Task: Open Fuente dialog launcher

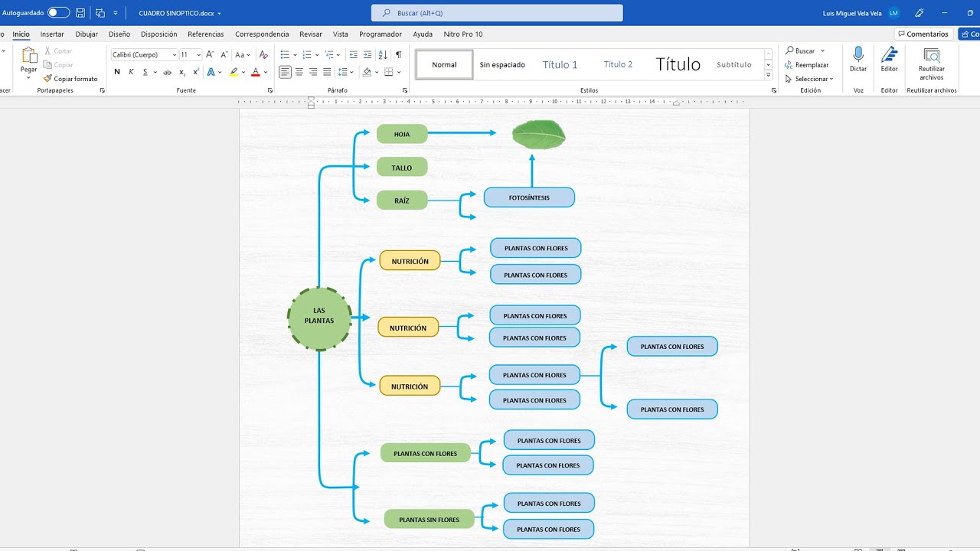Action: click(x=269, y=90)
